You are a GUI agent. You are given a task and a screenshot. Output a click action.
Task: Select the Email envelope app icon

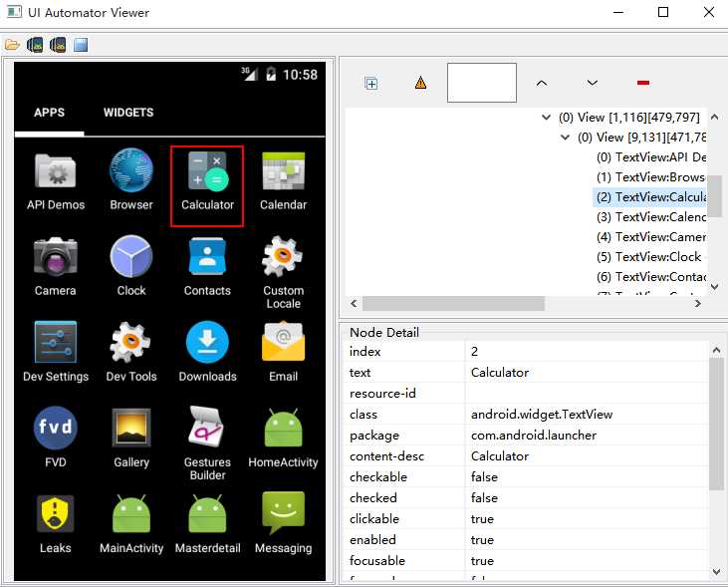pos(283,342)
